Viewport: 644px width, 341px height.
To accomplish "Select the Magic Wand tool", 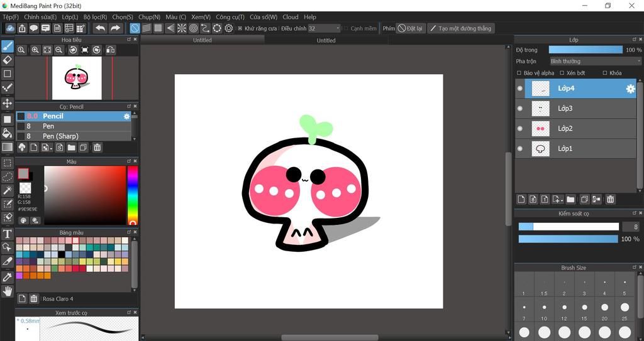I will click(x=8, y=190).
